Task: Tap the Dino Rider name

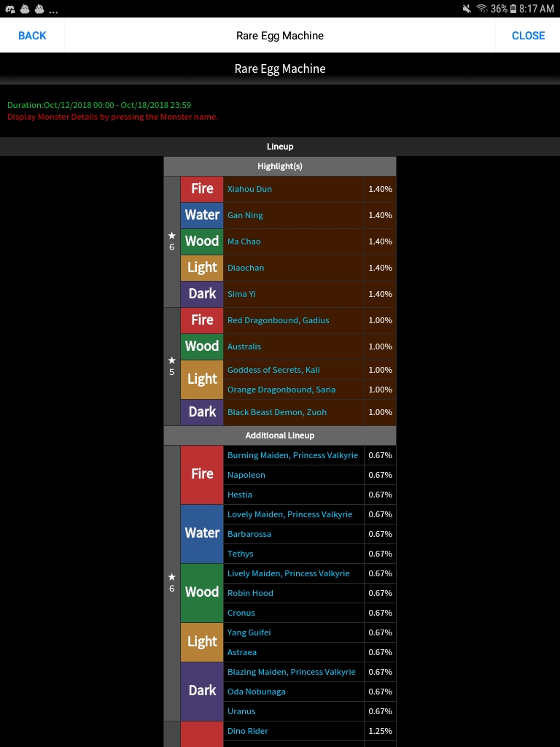Action: point(248,731)
